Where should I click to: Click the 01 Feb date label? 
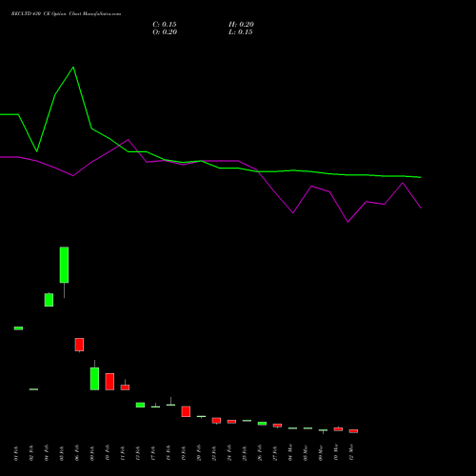point(16,453)
